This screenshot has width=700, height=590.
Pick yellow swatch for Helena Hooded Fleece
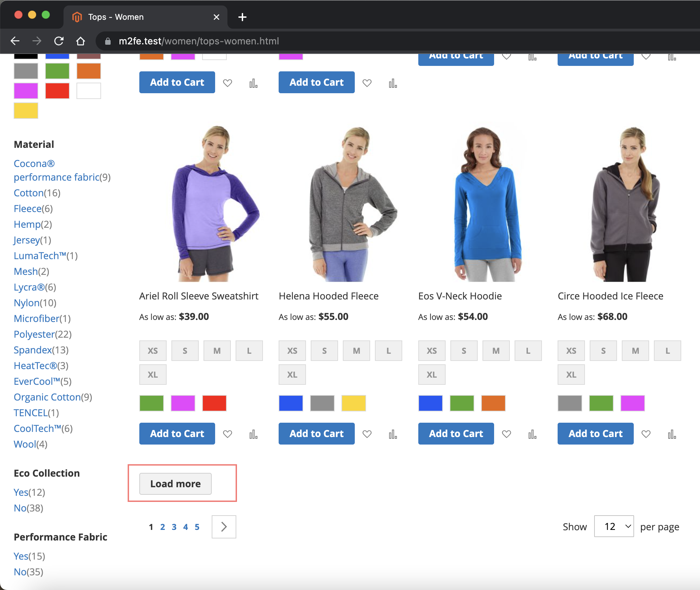pyautogui.click(x=353, y=403)
